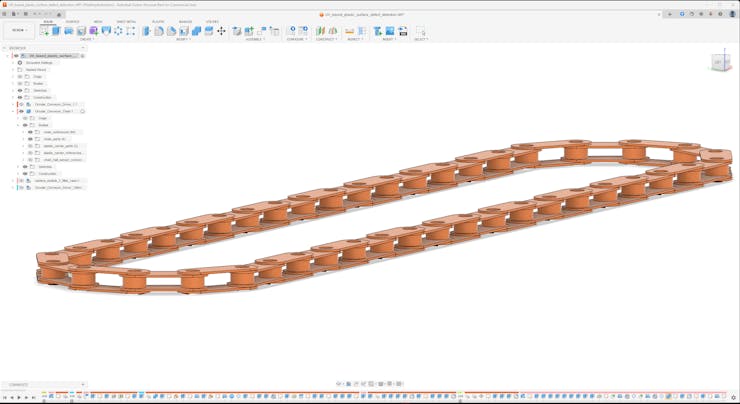Screen dimensions: 740x404
Task: Click the Play button in the timeline controls
Action: click(x=19, y=397)
